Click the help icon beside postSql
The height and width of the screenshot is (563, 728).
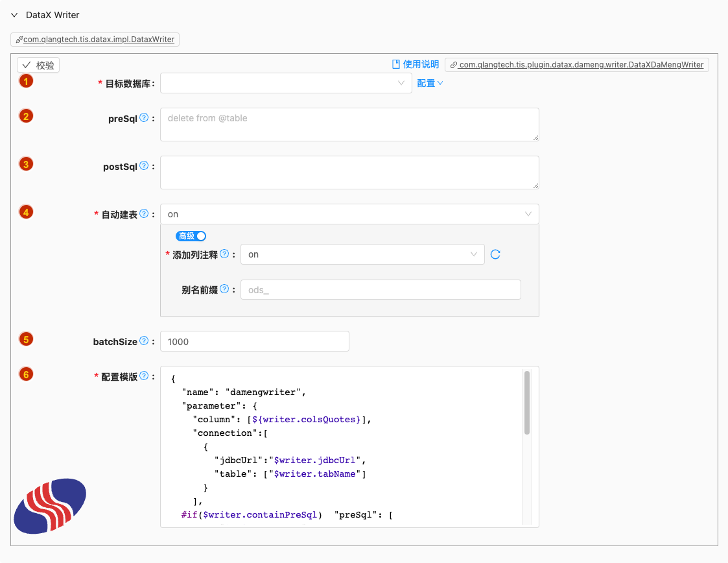[144, 165]
